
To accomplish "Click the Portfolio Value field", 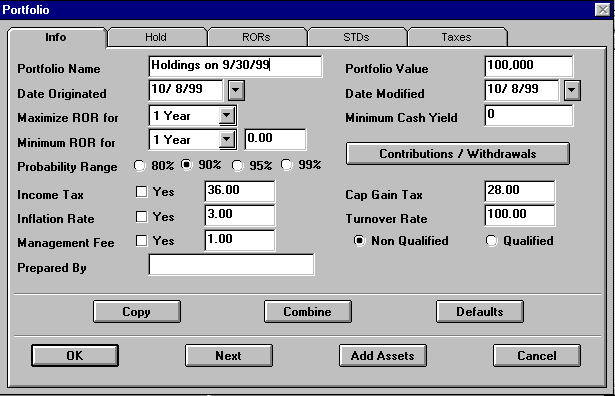I will pos(529,66).
